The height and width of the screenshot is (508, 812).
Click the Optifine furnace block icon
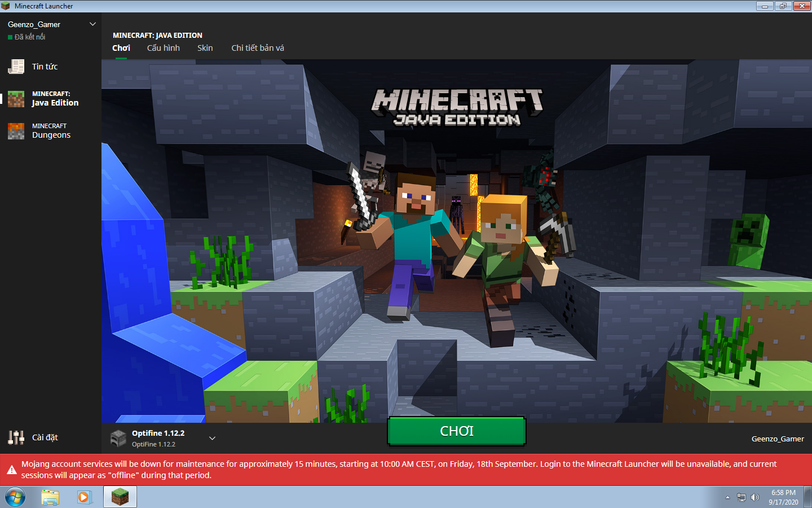[118, 438]
